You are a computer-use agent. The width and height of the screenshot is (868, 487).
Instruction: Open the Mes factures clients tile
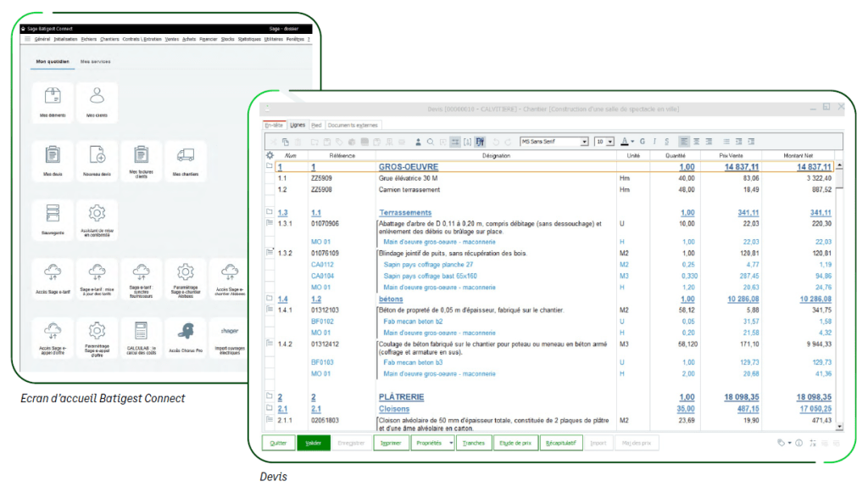click(142, 160)
